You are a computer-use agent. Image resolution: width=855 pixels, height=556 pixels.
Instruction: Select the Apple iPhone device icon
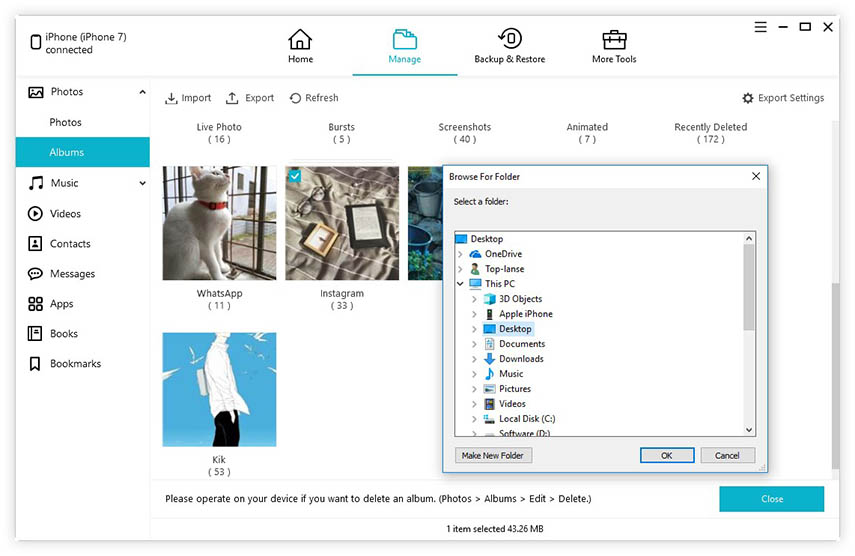tap(490, 314)
